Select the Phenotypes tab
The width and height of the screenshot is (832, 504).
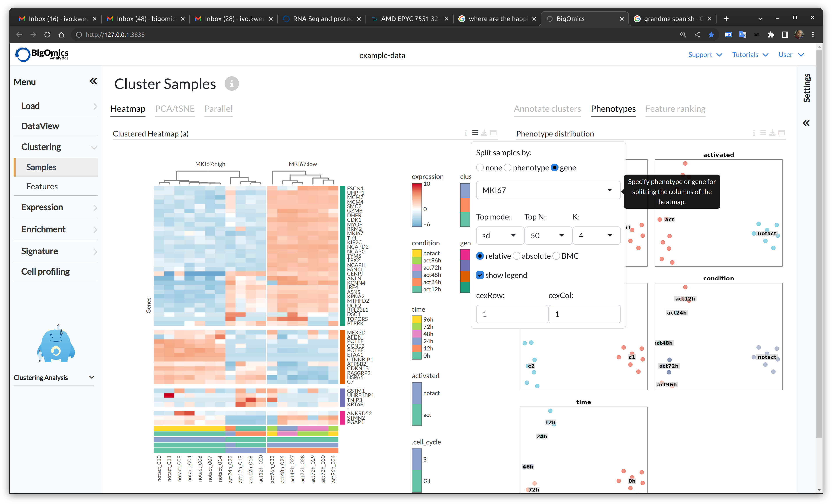point(613,109)
